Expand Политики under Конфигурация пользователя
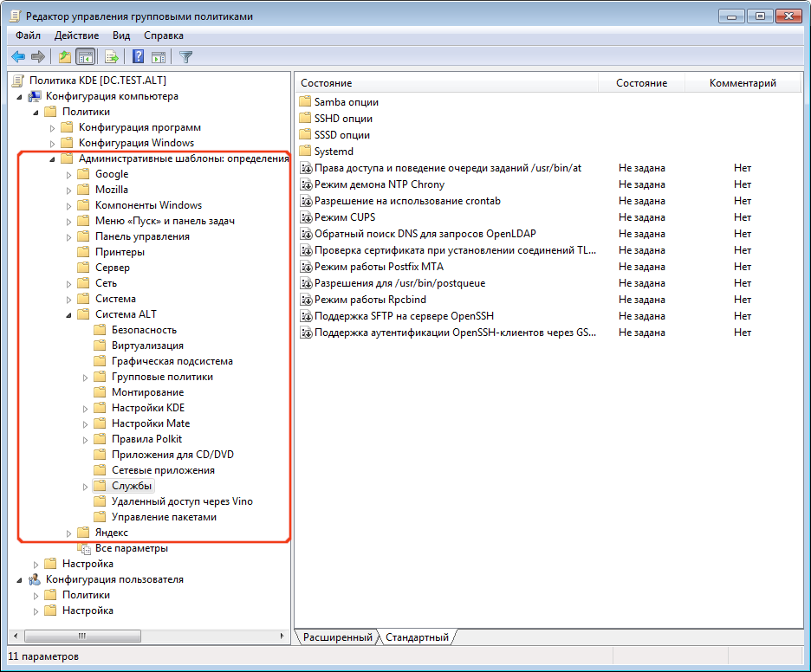The height and width of the screenshot is (672, 811). pyautogui.click(x=36, y=596)
